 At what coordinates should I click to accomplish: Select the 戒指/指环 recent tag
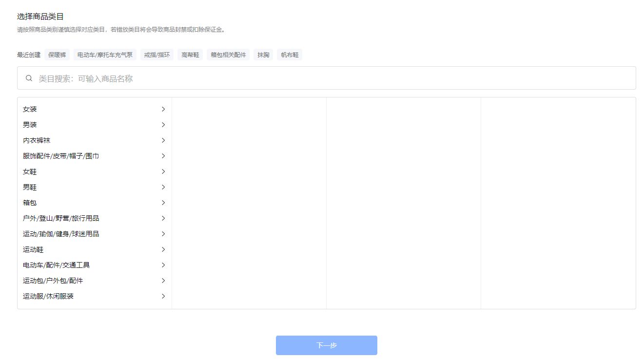(156, 55)
